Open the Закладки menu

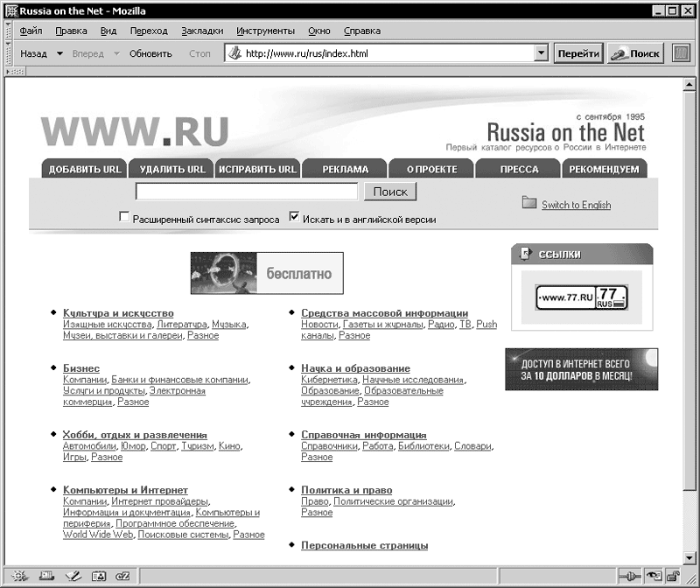click(x=202, y=31)
